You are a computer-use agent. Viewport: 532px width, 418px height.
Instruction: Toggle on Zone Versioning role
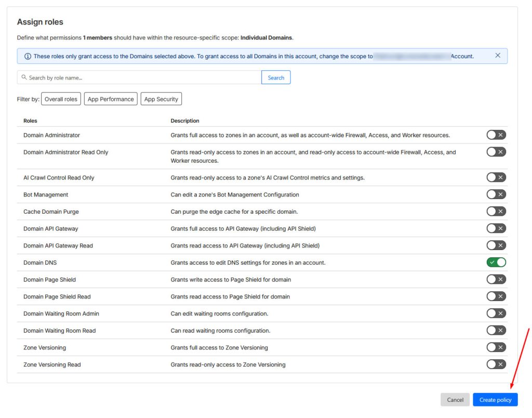point(496,347)
